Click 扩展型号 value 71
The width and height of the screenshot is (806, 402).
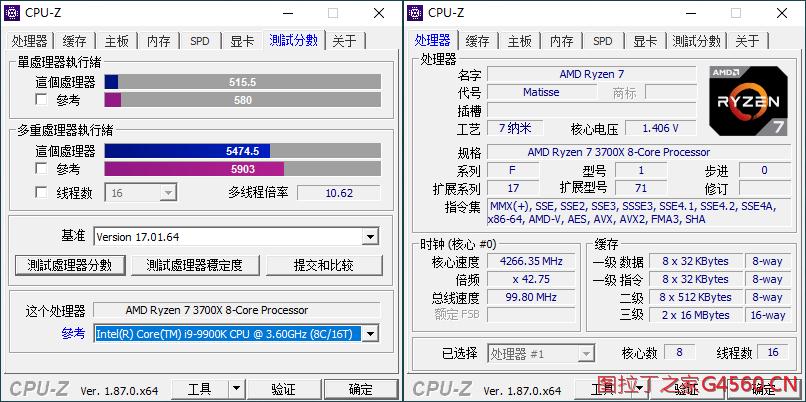click(x=641, y=188)
